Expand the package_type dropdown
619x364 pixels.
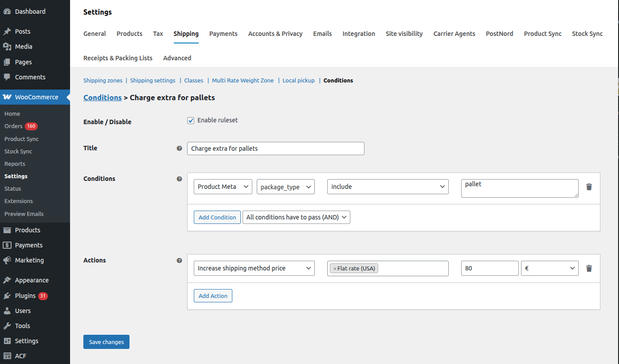pyautogui.click(x=286, y=187)
